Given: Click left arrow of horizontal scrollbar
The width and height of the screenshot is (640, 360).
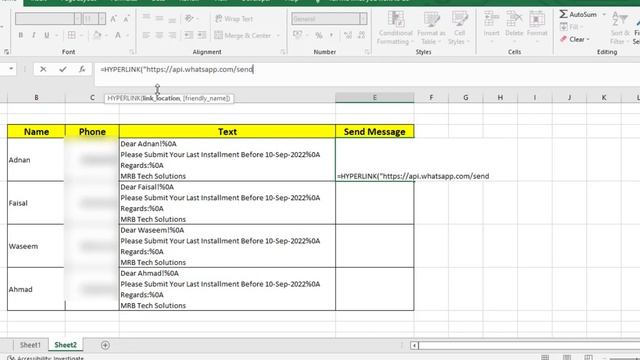Looking at the screenshot, I should click(x=414, y=346).
